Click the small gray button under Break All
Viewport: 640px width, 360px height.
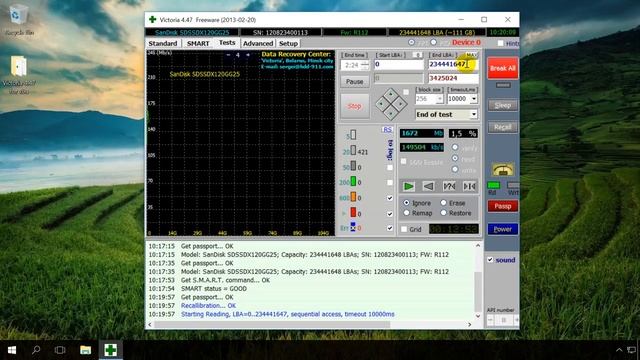click(x=503, y=85)
